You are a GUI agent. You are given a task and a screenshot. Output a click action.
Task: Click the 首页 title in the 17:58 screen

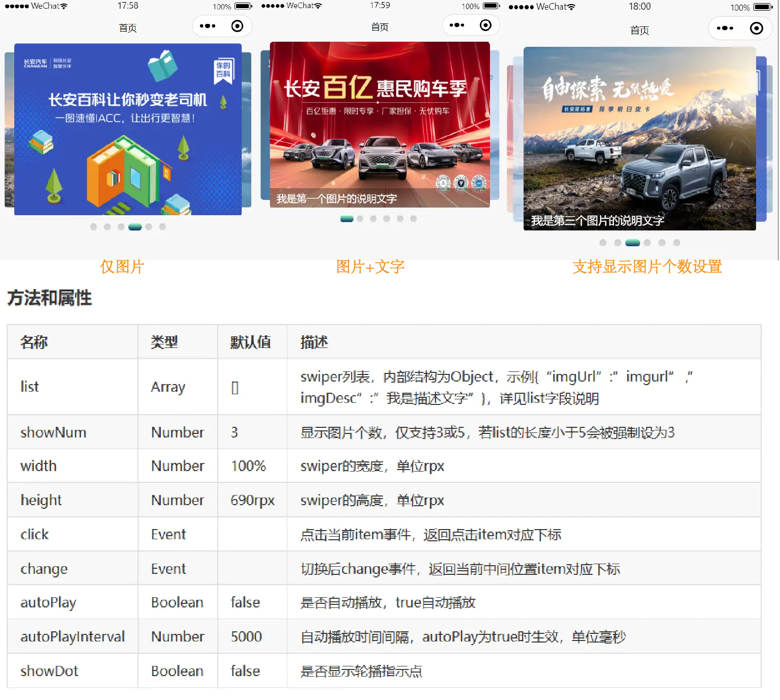128,28
